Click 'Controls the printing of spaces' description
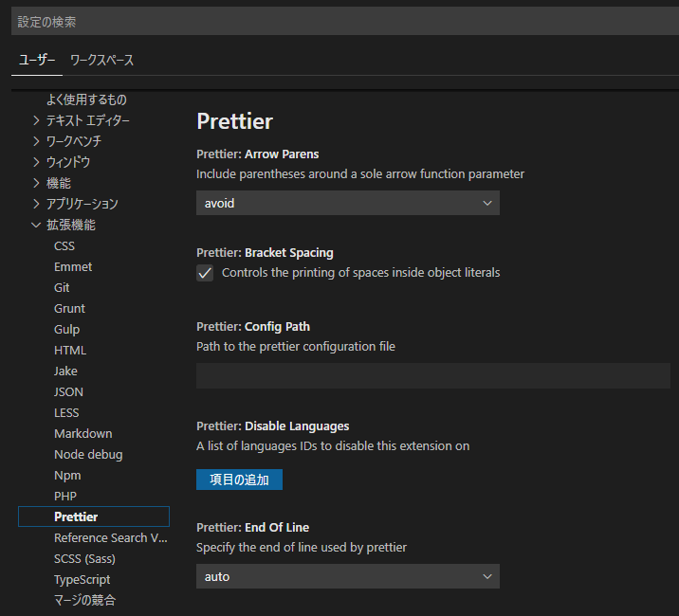The image size is (679, 616). pos(360,273)
